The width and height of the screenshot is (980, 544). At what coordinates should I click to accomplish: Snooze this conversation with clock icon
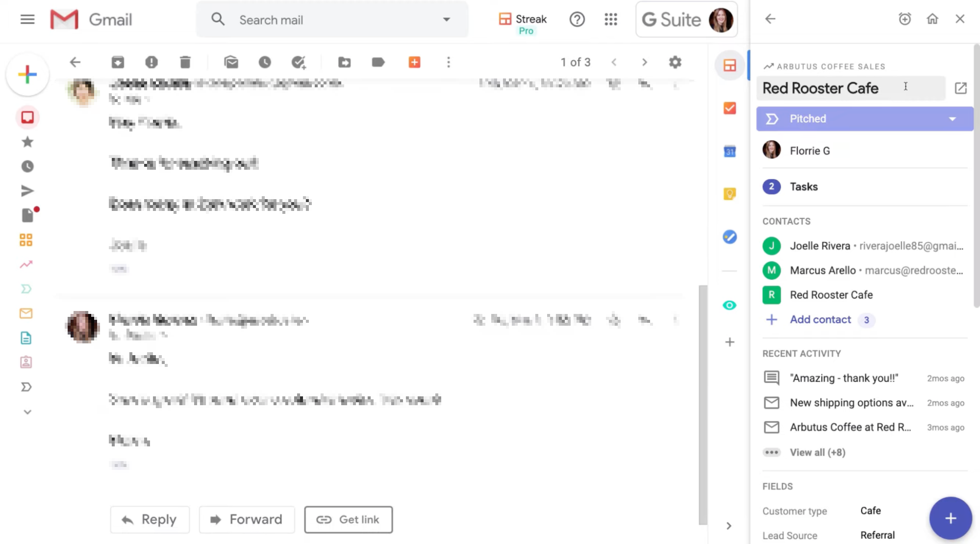tap(265, 62)
